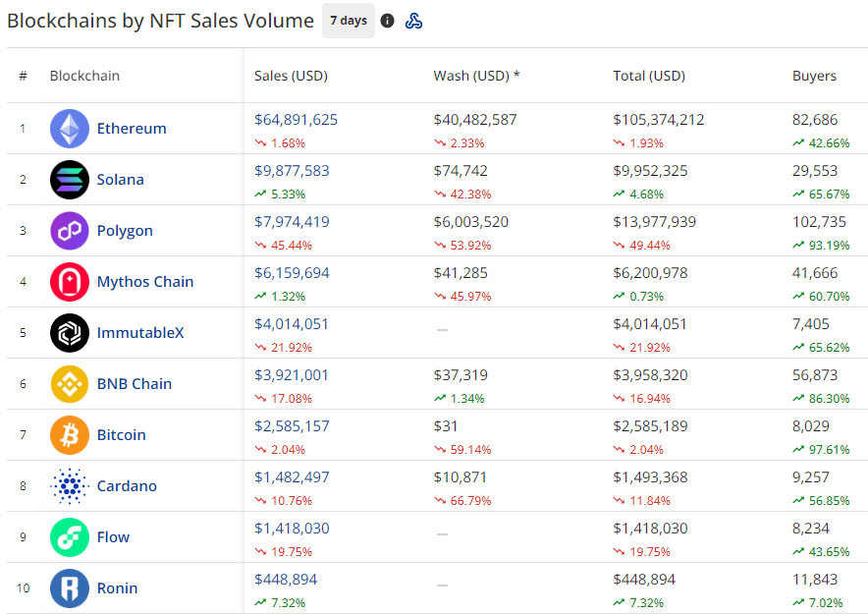Click the Solana logo icon

pyautogui.click(x=69, y=180)
